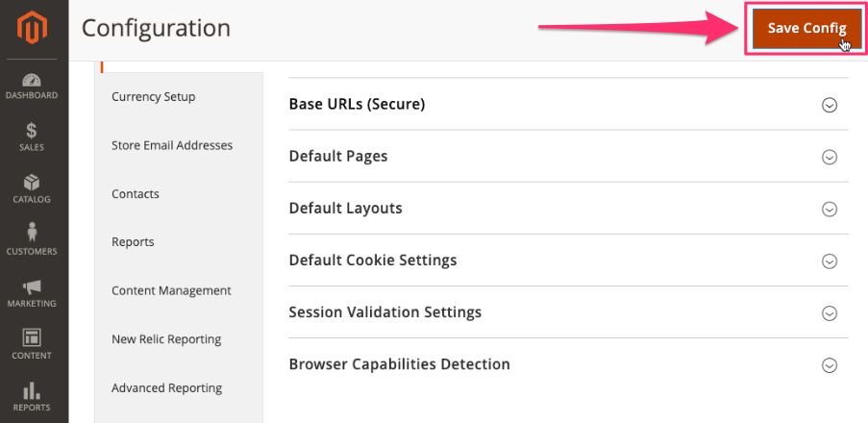Expand the Session Validation Settings chevron
Screen dimensions: 868x423
tap(830, 312)
